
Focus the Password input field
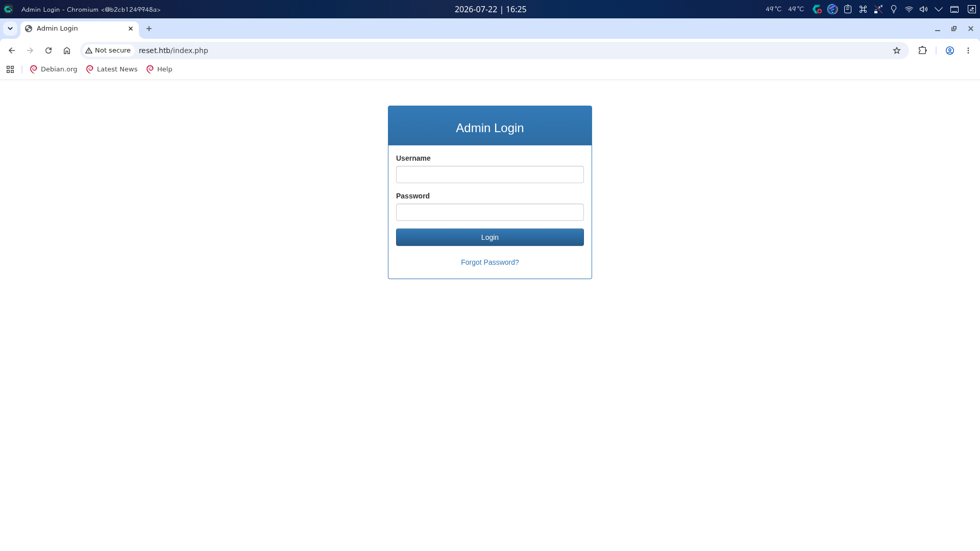point(490,212)
